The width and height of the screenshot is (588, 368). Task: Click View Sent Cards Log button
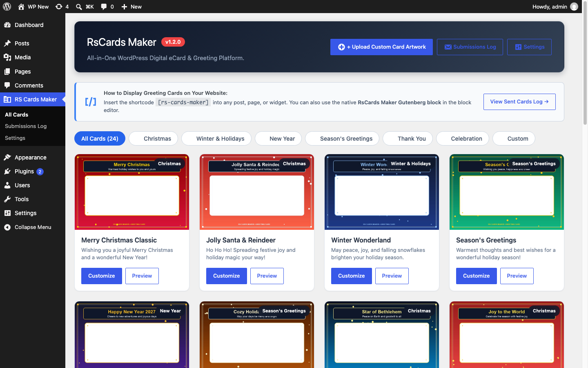pos(519,102)
